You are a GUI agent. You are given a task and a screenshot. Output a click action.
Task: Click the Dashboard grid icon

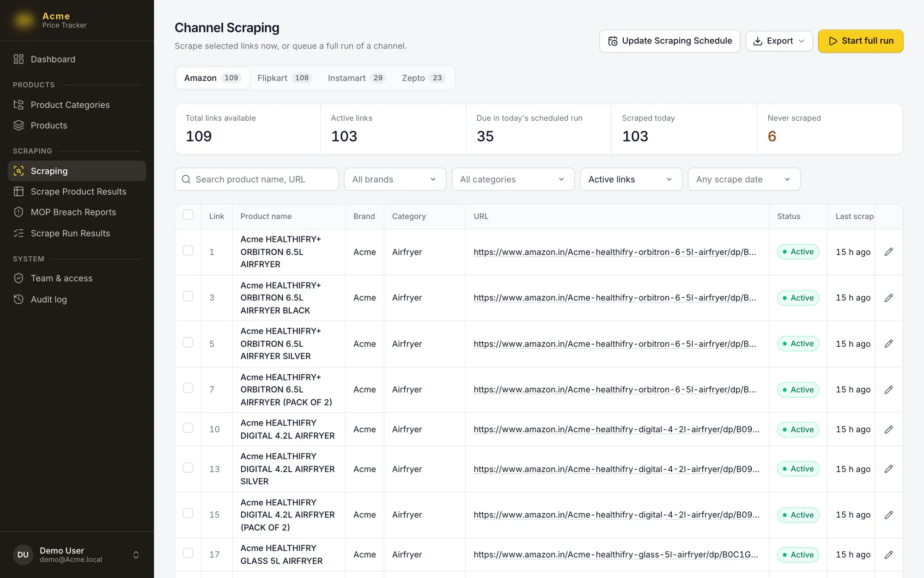pyautogui.click(x=18, y=59)
